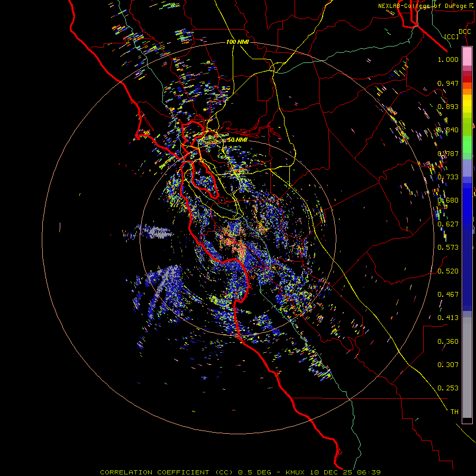Select the 0.253 scale value
The image size is (476, 476).
tap(448, 388)
